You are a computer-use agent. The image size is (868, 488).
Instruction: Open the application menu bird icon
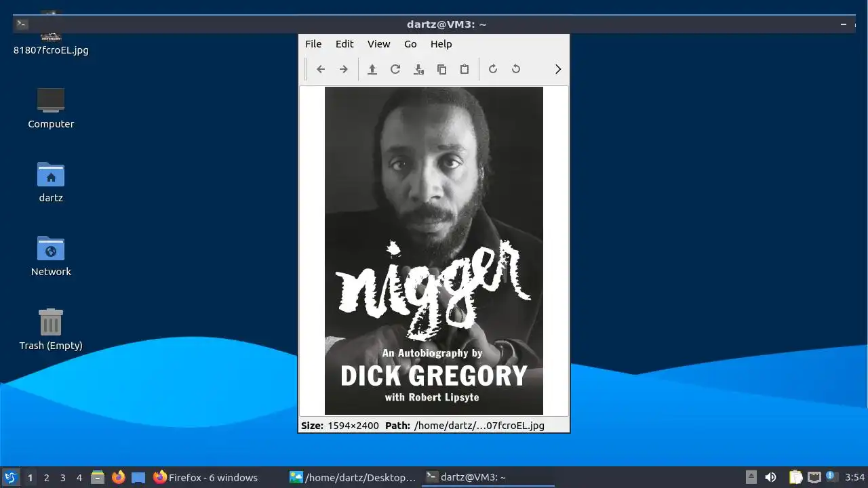pyautogui.click(x=10, y=477)
